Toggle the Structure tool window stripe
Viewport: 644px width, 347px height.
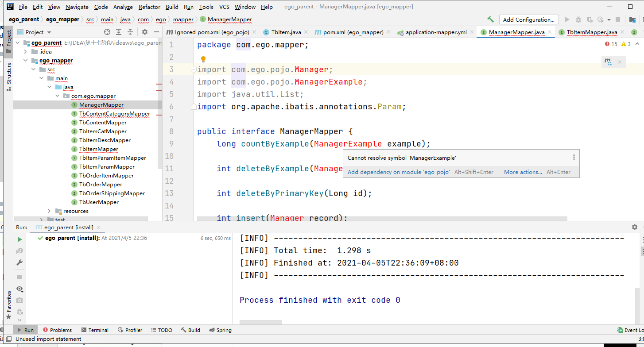[8, 77]
